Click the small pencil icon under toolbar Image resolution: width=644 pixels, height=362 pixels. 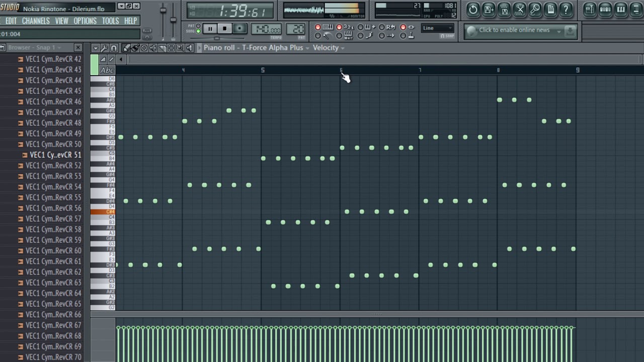[x=112, y=59]
